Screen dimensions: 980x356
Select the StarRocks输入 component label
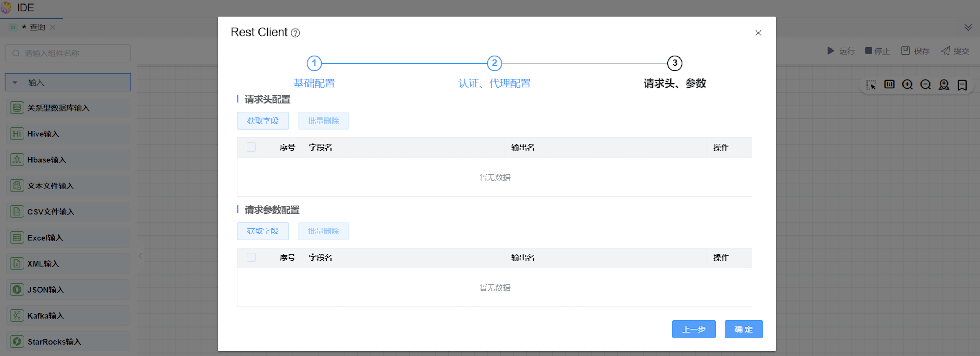(54, 342)
